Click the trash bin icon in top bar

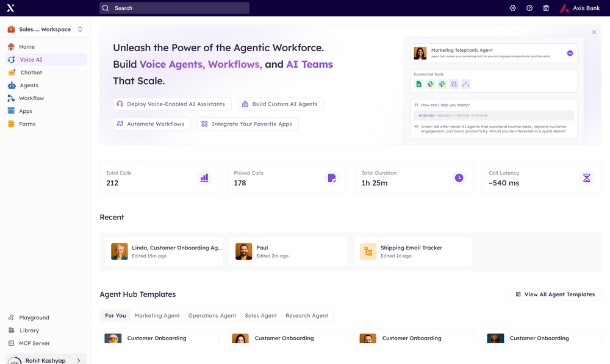pos(546,8)
